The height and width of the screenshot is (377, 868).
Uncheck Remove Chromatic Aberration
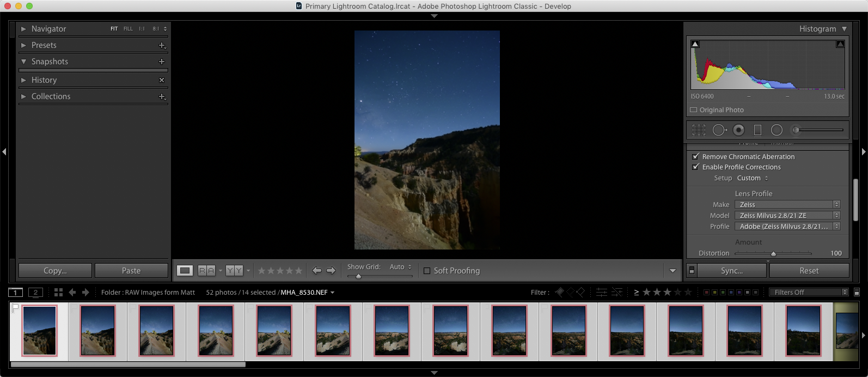coord(695,156)
